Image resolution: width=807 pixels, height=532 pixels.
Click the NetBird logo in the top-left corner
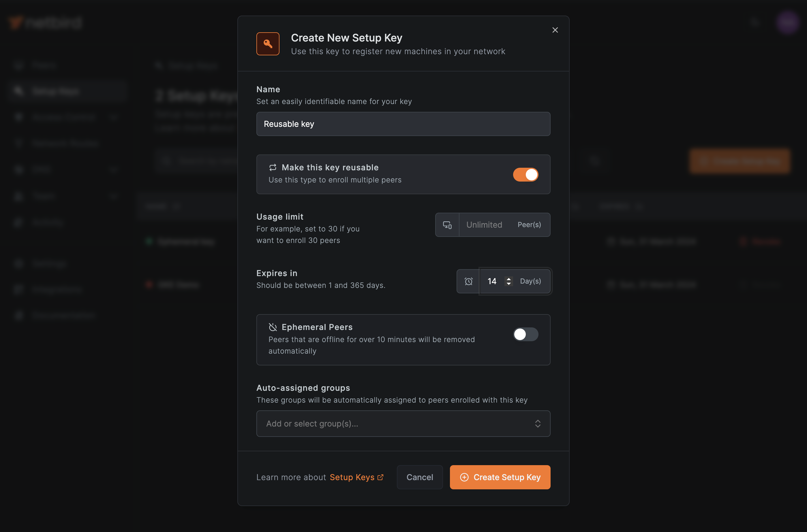point(44,22)
